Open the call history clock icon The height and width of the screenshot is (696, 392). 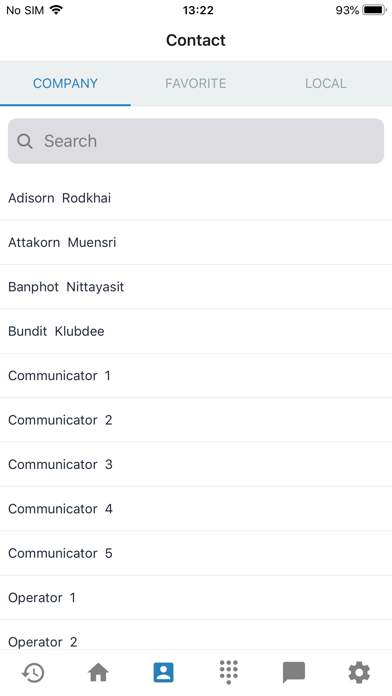[x=33, y=672]
